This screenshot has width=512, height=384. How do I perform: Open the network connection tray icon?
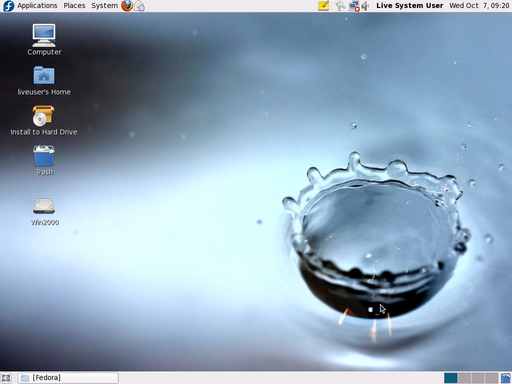pos(353,6)
